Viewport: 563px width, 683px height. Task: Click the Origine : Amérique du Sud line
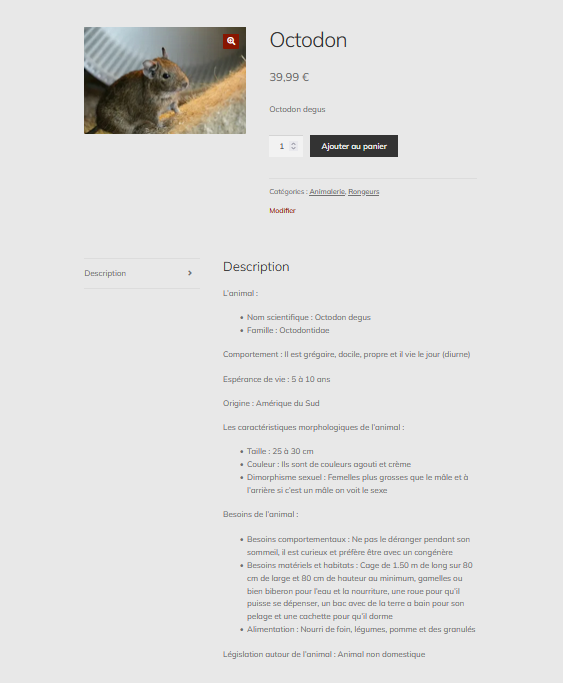pos(271,403)
